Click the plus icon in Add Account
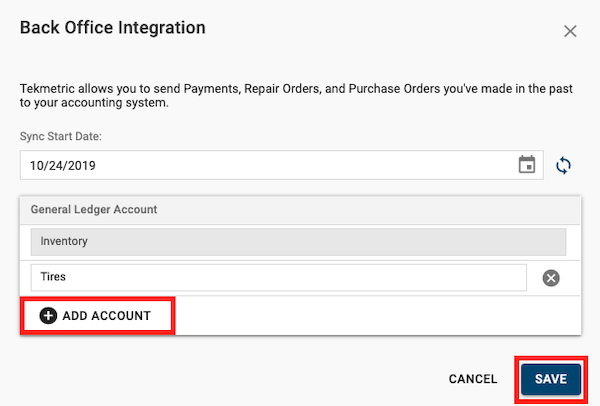600x406 pixels. [48, 316]
